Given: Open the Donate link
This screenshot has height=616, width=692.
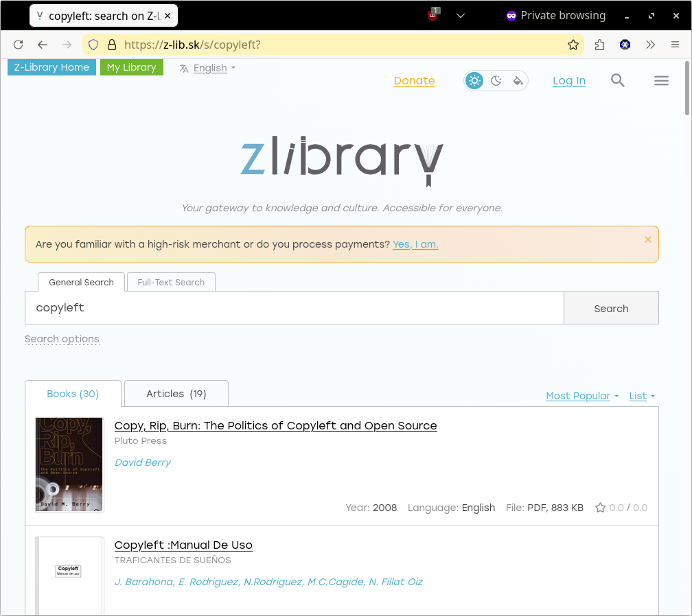Looking at the screenshot, I should click(414, 81).
